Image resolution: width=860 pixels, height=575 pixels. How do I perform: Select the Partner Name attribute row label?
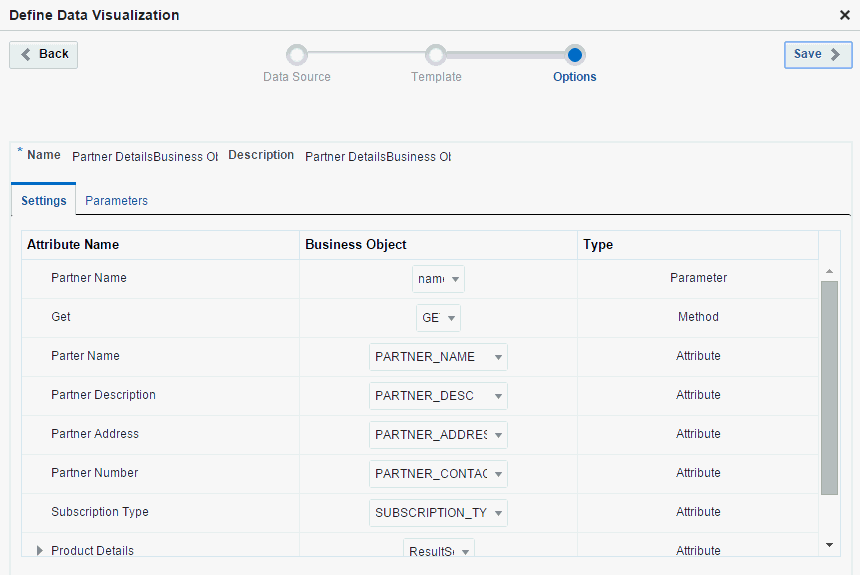(89, 278)
